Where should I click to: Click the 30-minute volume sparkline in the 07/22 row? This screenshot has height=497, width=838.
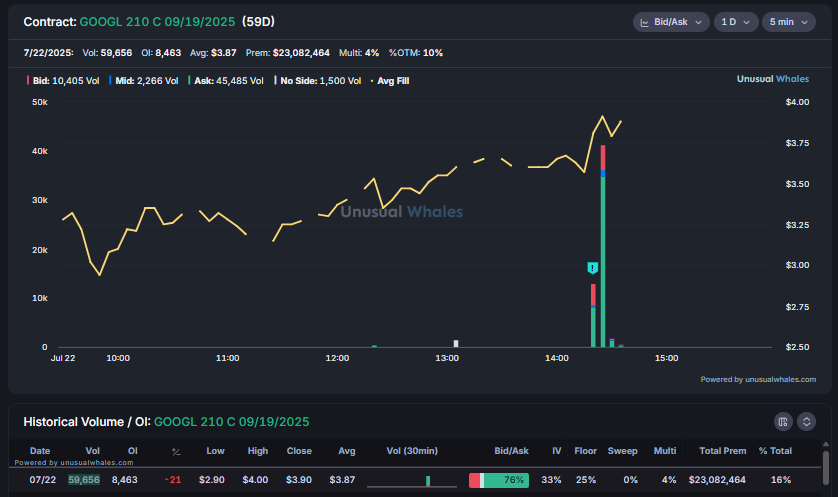click(412, 481)
